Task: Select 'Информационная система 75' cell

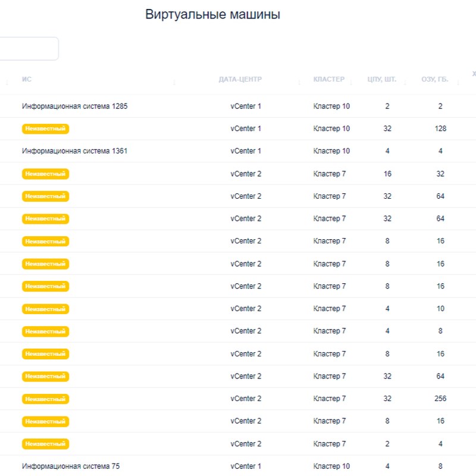Action: pos(71,466)
